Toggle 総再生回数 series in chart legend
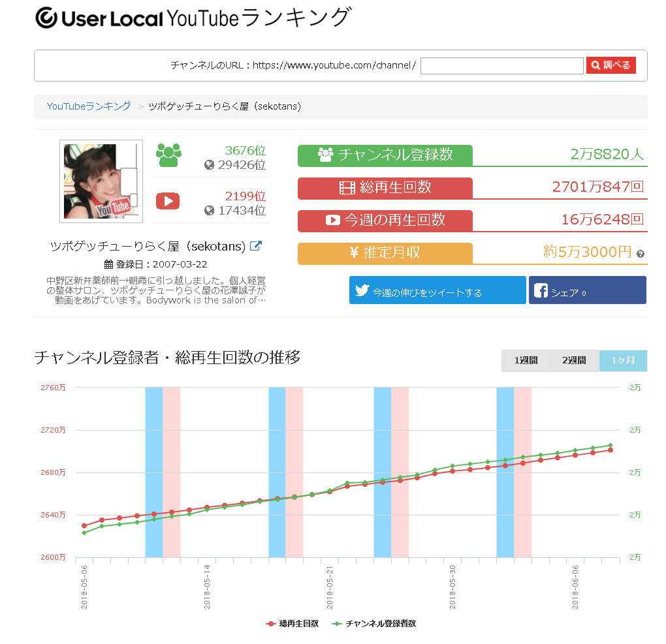The image size is (666, 644). 293,624
